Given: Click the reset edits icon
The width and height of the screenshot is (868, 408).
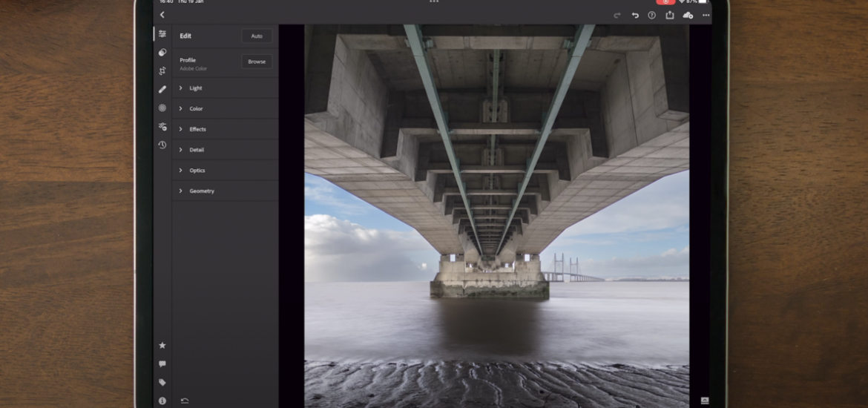Looking at the screenshot, I should coord(185,401).
